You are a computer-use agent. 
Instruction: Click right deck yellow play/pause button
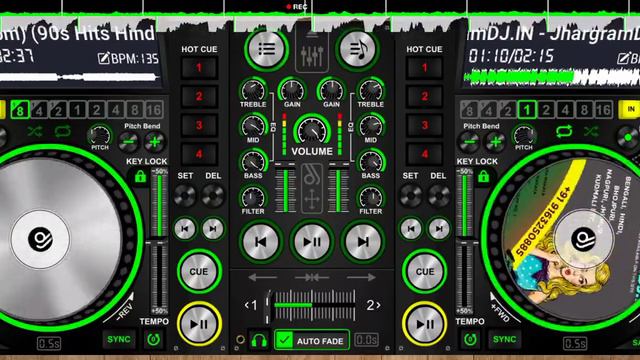tap(424, 324)
